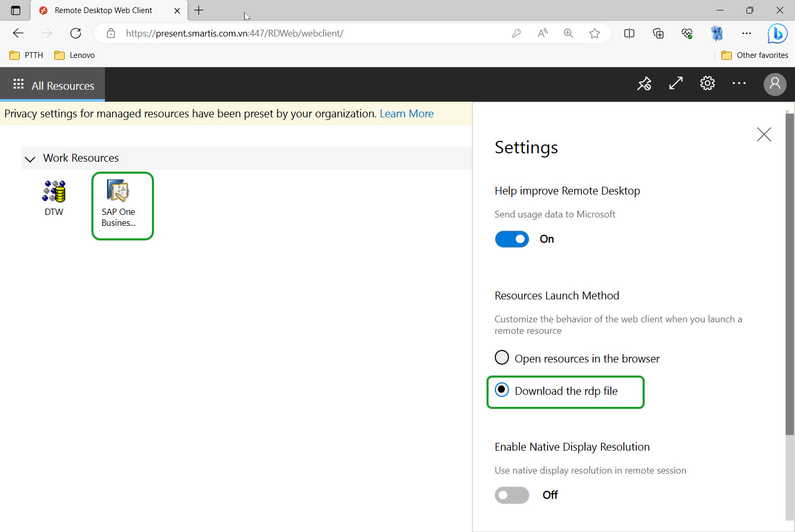Click the Resources Launch Method heading

(x=557, y=296)
